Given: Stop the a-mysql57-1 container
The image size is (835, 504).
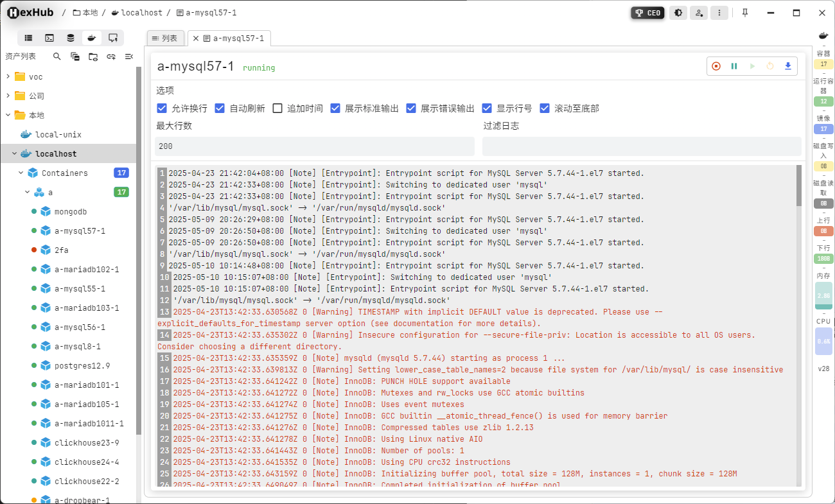Looking at the screenshot, I should pos(716,65).
